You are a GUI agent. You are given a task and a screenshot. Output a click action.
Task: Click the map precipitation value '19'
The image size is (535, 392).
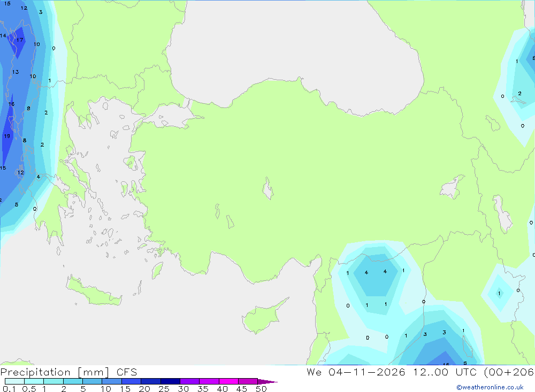click(x=7, y=136)
